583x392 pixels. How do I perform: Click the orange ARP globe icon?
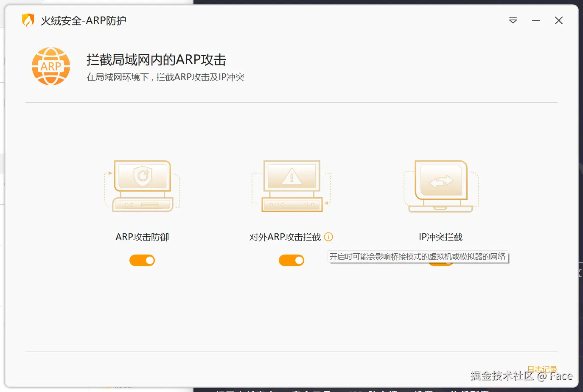click(51, 66)
